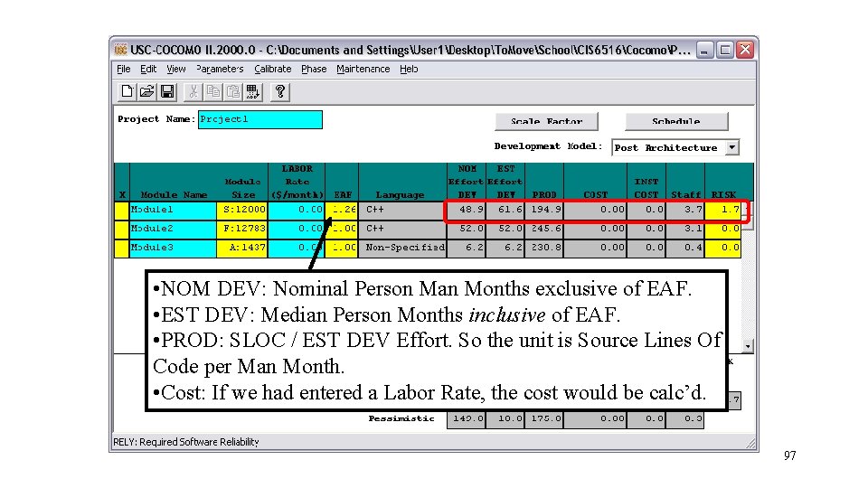Open the Help menu
Viewport: 868px width, 488px height.
point(409,70)
